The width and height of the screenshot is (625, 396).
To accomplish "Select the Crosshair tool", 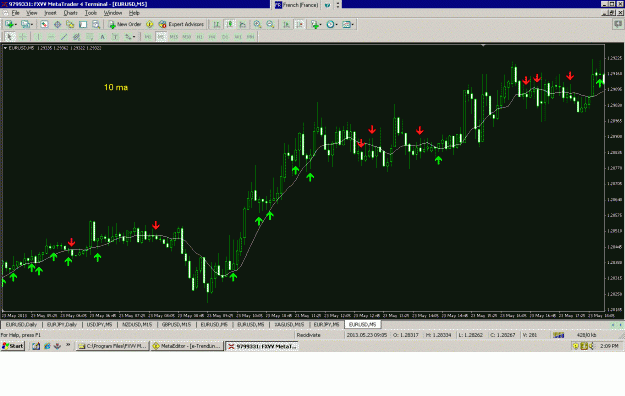I will (x=23, y=37).
